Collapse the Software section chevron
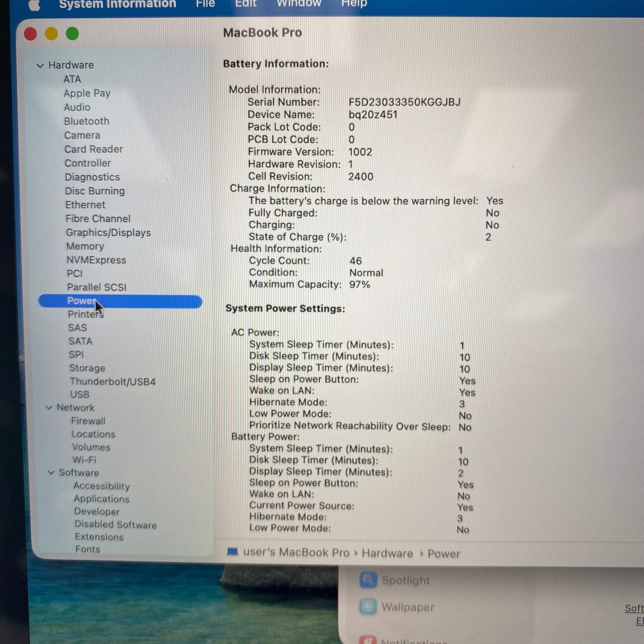Image resolution: width=644 pixels, height=644 pixels. (52, 472)
